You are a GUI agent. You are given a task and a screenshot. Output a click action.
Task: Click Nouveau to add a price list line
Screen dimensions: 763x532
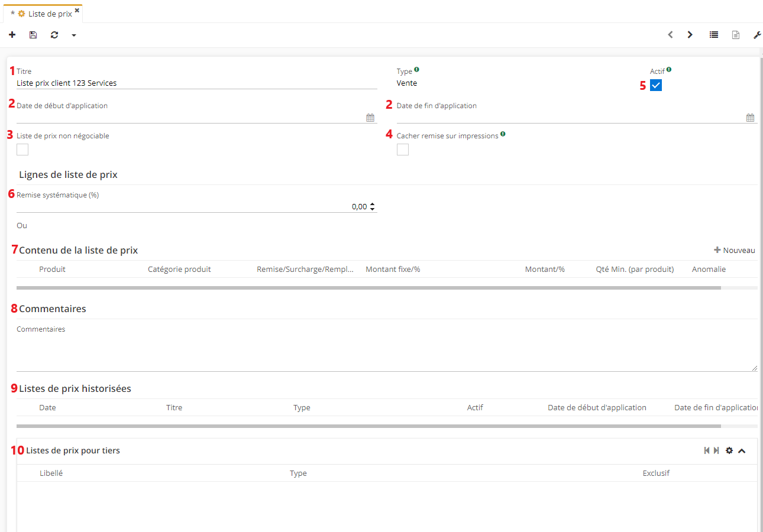point(735,250)
